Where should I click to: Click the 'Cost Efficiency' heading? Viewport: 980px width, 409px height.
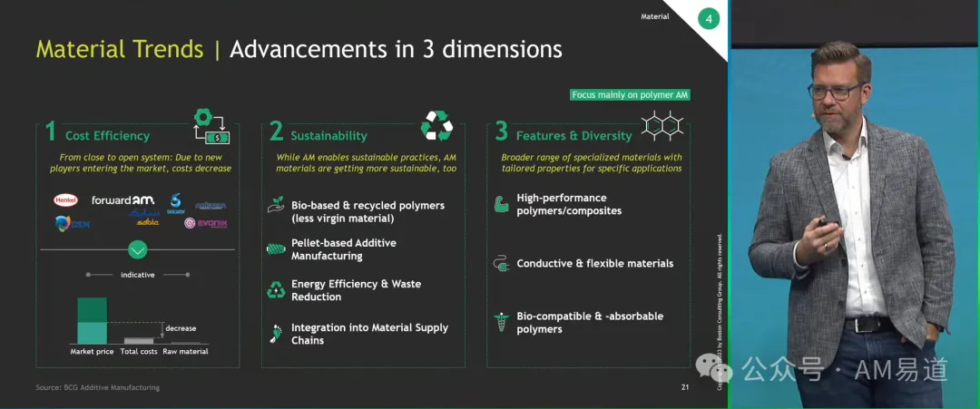coord(107,135)
